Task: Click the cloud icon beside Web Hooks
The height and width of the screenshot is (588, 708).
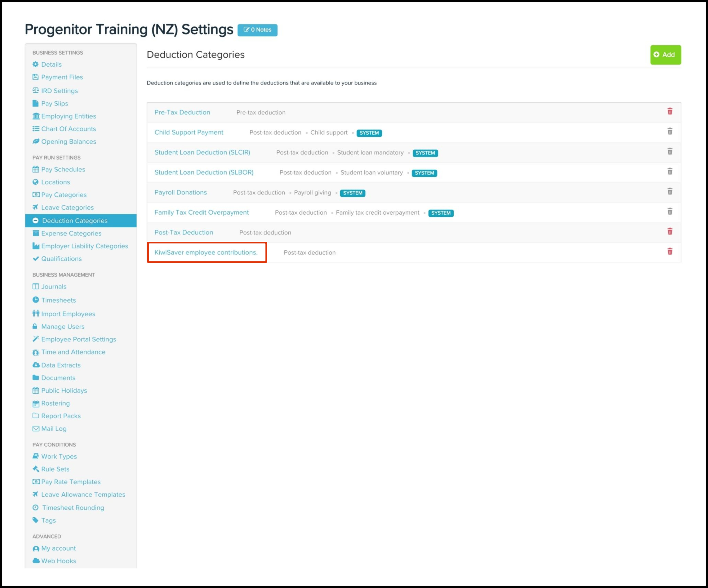Action: click(x=36, y=561)
